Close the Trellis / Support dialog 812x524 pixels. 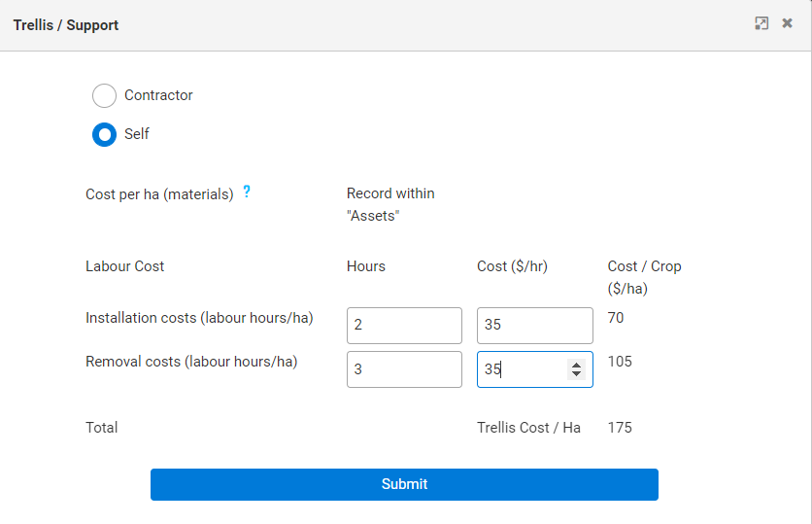point(788,23)
